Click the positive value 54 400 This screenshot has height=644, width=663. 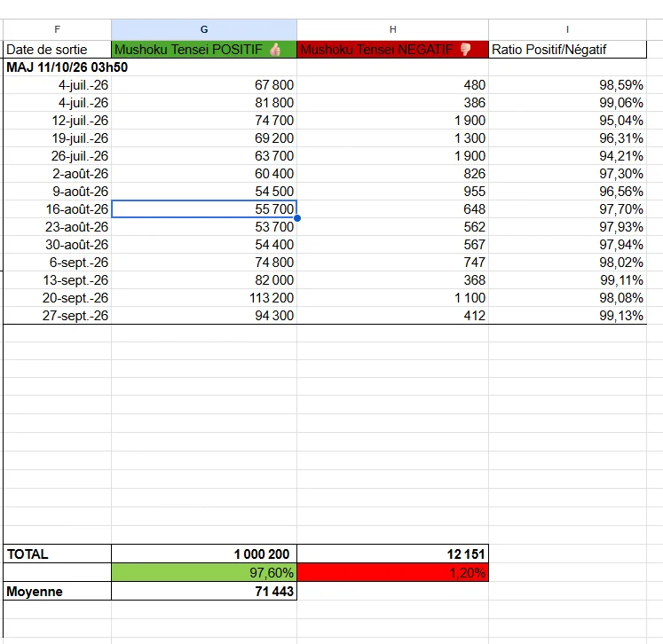pos(204,245)
